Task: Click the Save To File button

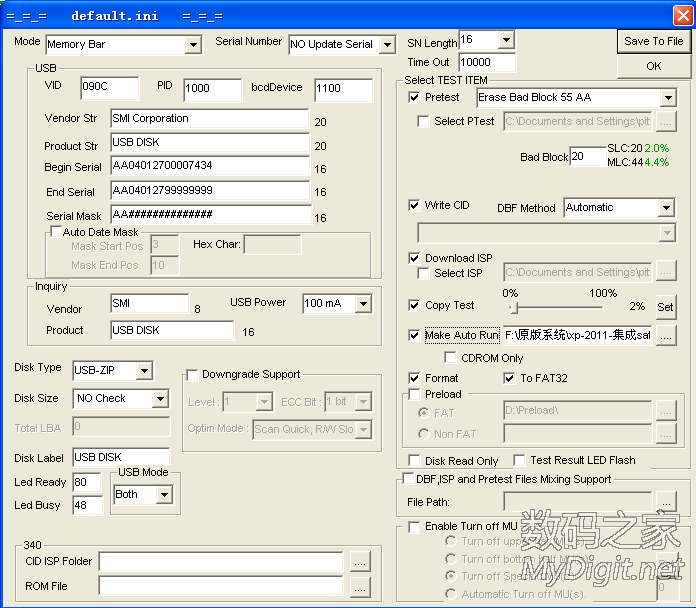Action: [x=653, y=41]
